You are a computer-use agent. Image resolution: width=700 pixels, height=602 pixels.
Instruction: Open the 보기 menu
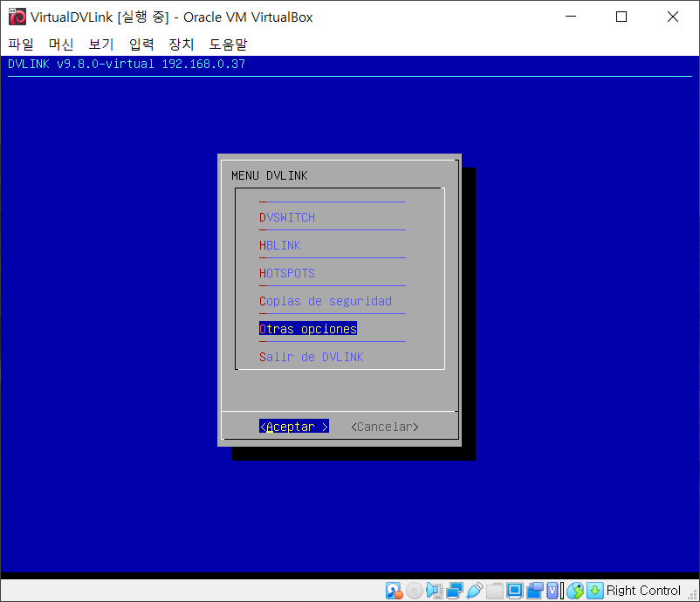101,44
